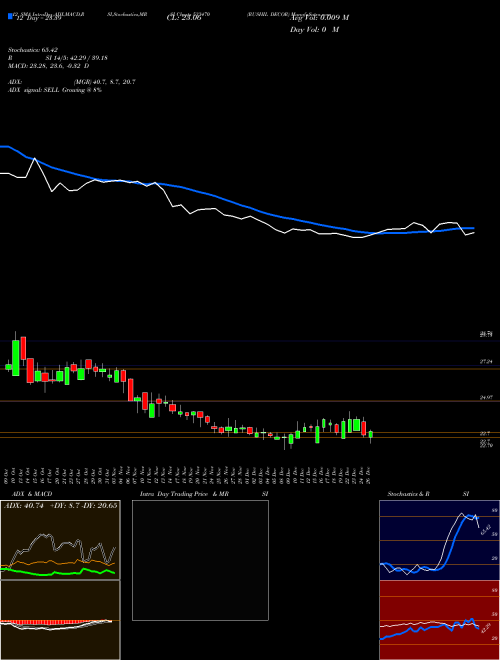Click the 27.24 price level label
Screen dimensions: 500x660
[x=486, y=362]
